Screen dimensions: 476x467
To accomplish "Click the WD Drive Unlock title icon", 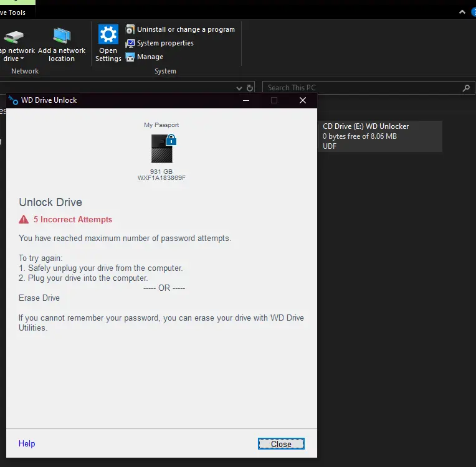I will (x=13, y=100).
